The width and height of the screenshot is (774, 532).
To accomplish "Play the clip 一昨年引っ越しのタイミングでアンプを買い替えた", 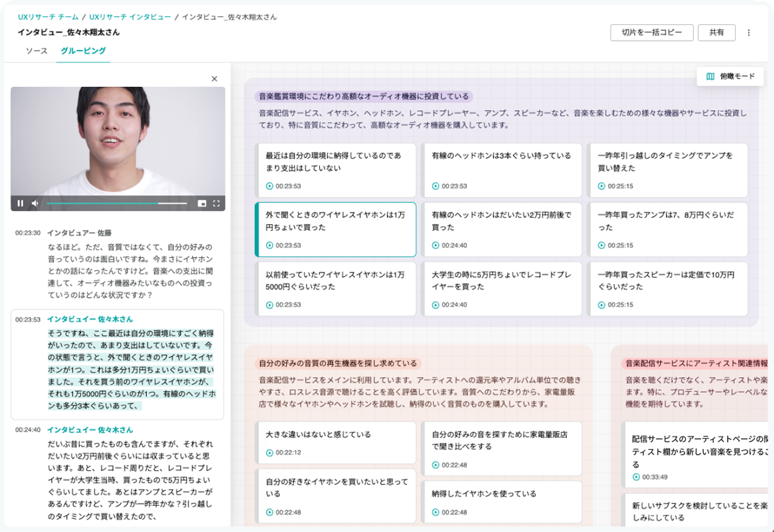I will pyautogui.click(x=601, y=186).
